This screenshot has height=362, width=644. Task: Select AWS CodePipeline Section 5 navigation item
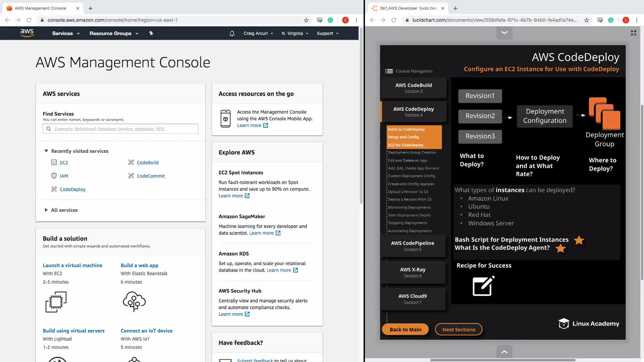[x=413, y=246]
